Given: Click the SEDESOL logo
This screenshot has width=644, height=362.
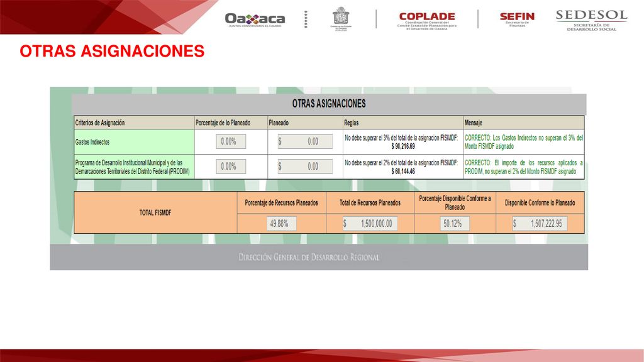Looking at the screenshot, I should pos(591,21).
